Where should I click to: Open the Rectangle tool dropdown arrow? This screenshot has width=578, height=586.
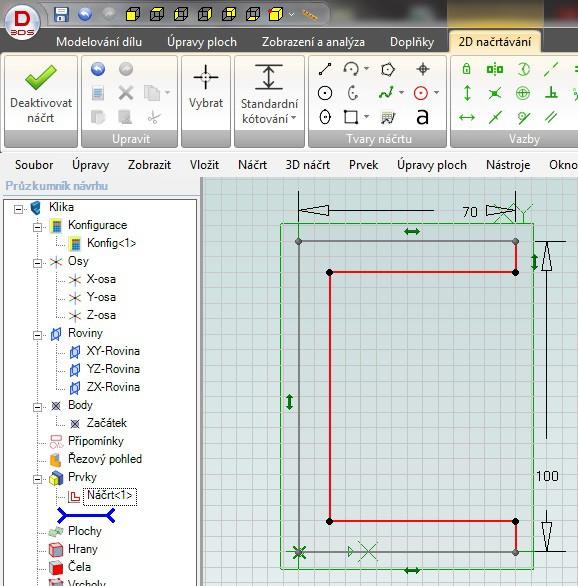[367, 117]
